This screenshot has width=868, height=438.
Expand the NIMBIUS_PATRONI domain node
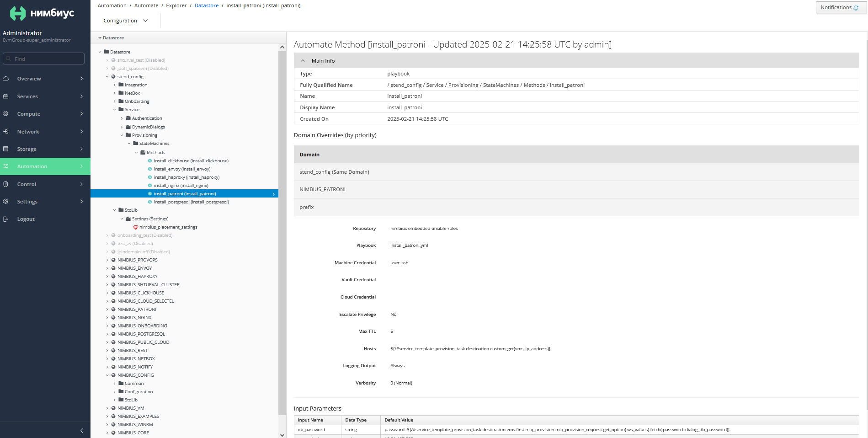coord(107,309)
